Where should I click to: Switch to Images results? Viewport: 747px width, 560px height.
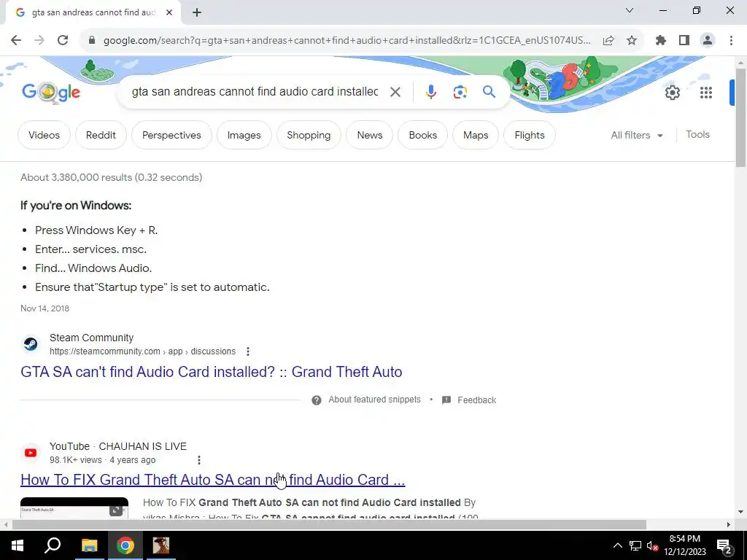pos(244,135)
